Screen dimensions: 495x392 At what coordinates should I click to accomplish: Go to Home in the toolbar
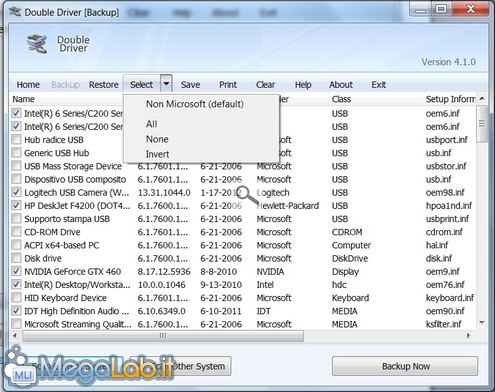[28, 85]
